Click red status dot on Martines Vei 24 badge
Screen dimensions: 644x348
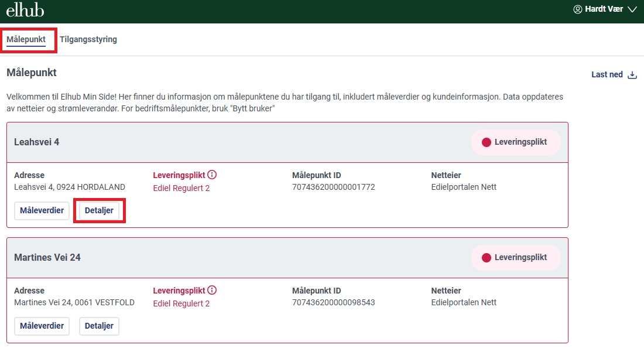point(487,258)
